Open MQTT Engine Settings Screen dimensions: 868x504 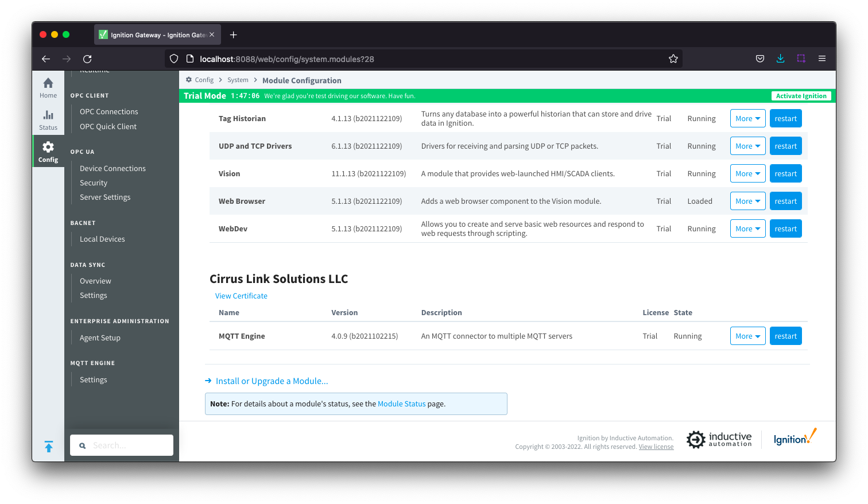(94, 380)
